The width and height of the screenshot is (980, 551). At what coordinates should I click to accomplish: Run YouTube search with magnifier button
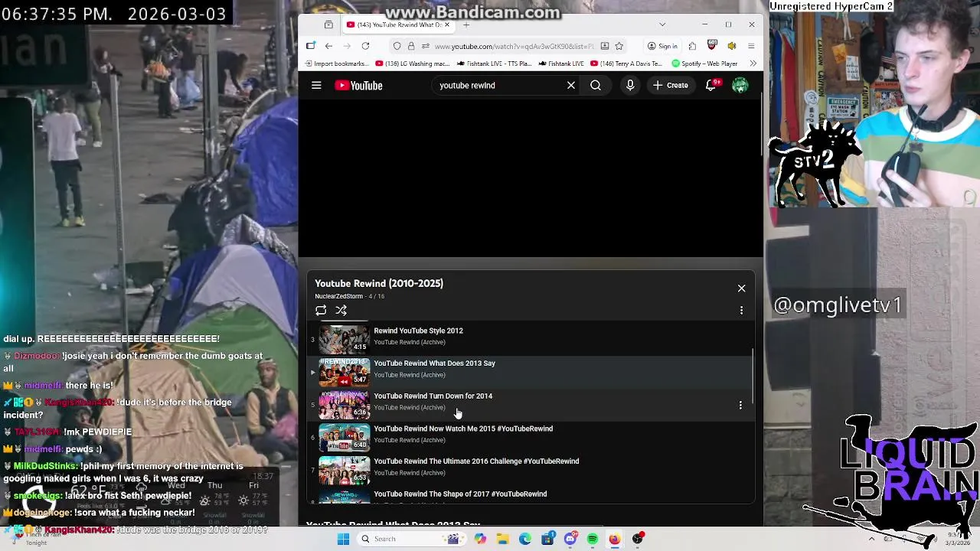tap(596, 86)
